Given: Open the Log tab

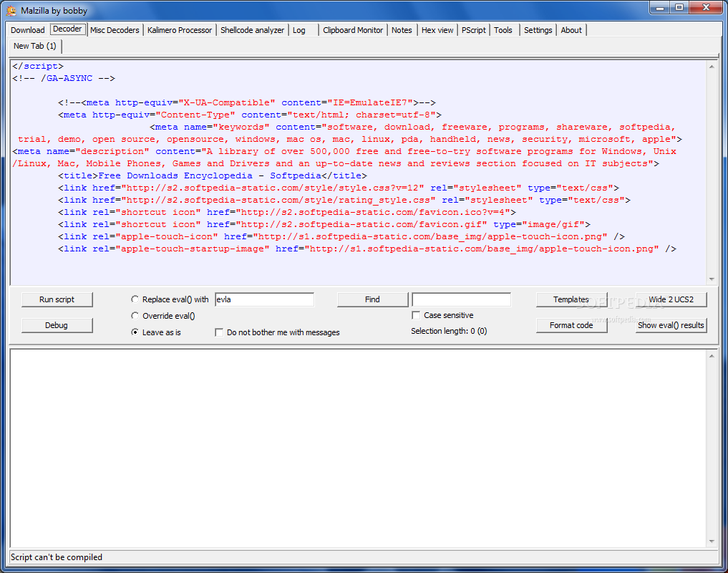Looking at the screenshot, I should pos(299,30).
